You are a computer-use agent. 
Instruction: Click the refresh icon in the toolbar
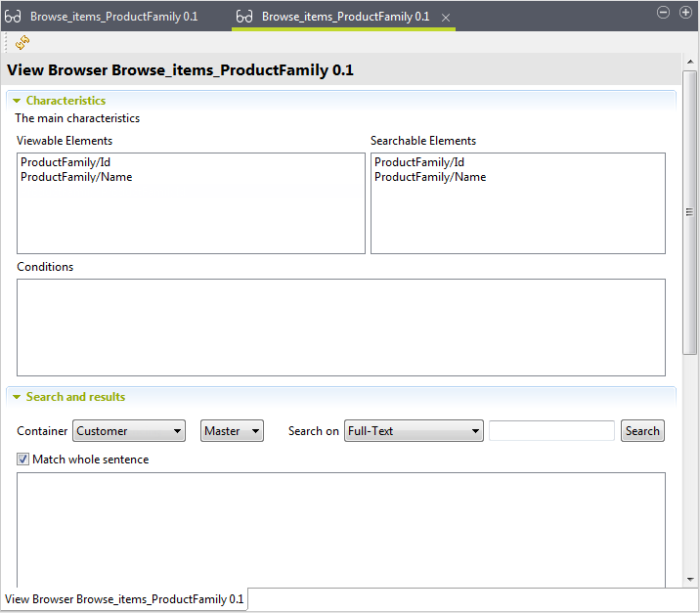click(22, 42)
